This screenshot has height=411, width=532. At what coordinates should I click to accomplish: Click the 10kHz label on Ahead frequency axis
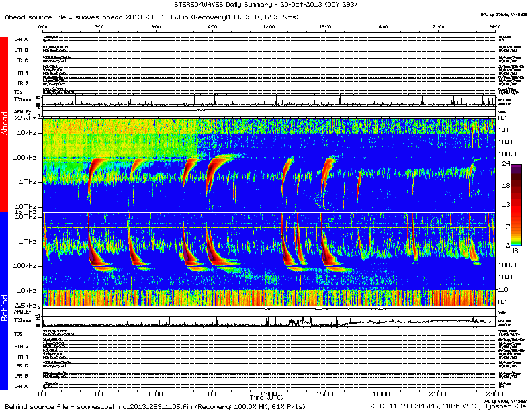28,133
